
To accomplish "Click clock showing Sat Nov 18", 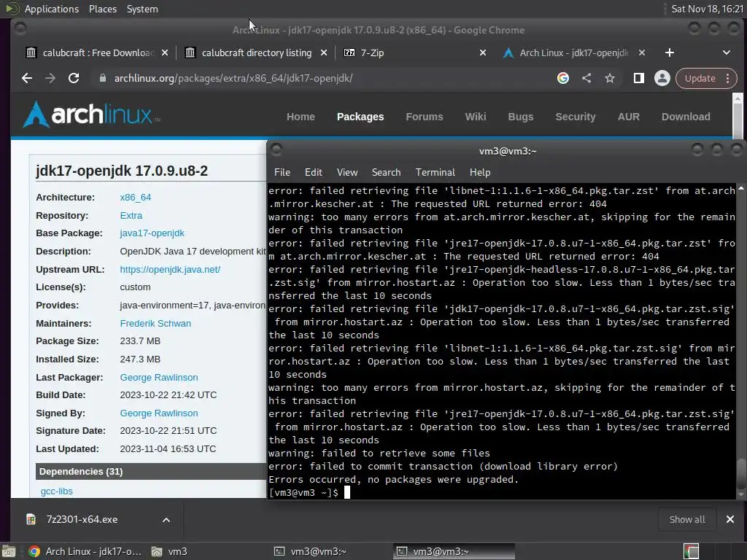I will [707, 9].
